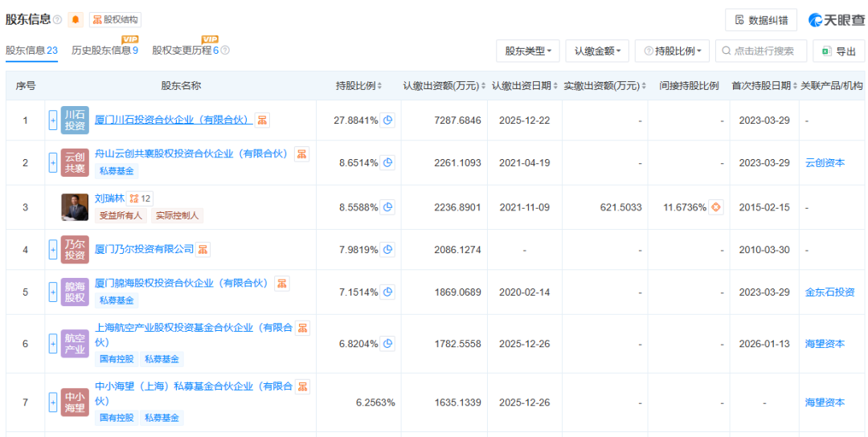Click 国有控股 tag under 上海航空产业
Image resolution: width=868 pixels, height=437 pixels.
[117, 359]
